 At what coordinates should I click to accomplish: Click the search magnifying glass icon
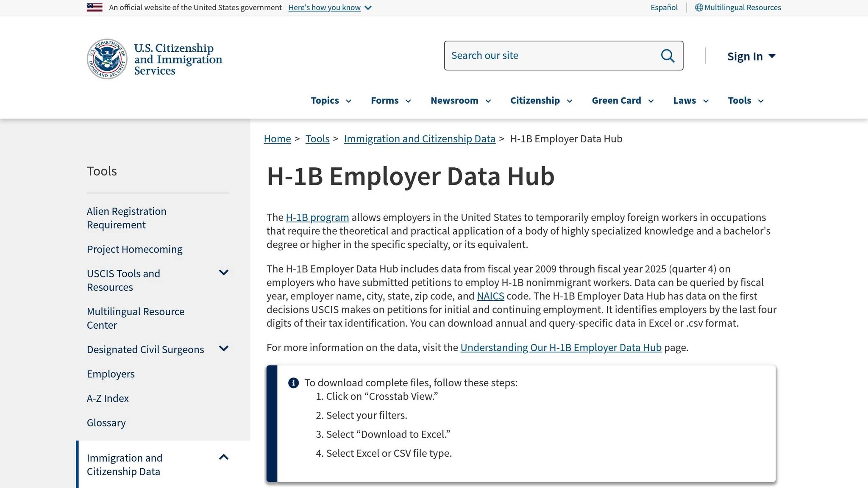(x=668, y=55)
